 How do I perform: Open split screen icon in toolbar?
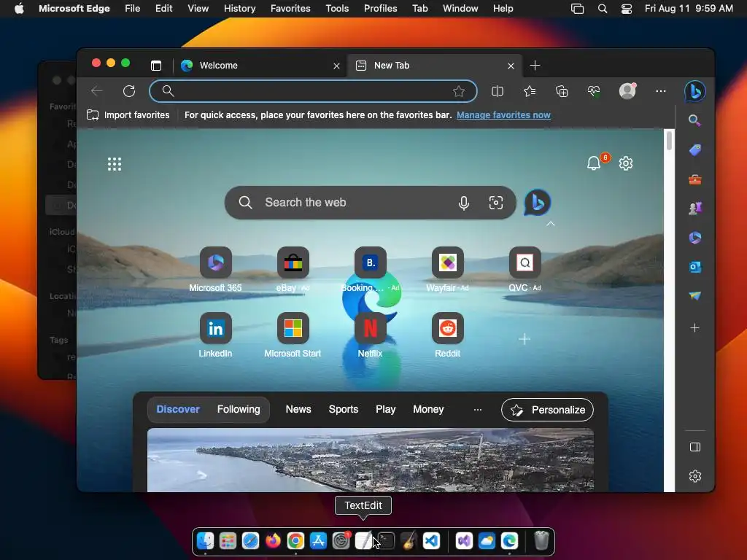pos(498,91)
